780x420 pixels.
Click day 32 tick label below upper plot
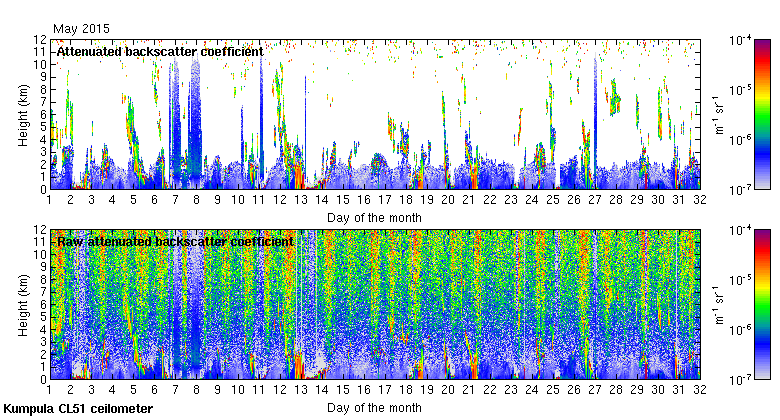700,200
